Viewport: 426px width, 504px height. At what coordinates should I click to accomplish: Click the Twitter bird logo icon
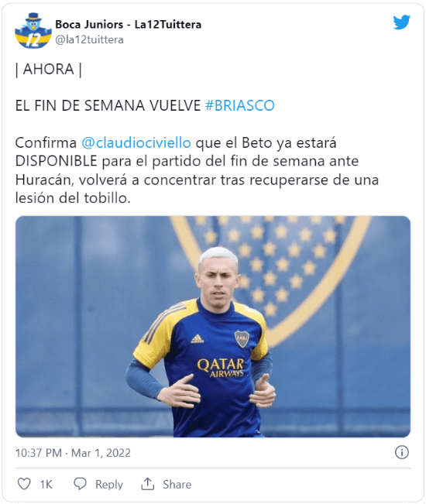(x=401, y=22)
